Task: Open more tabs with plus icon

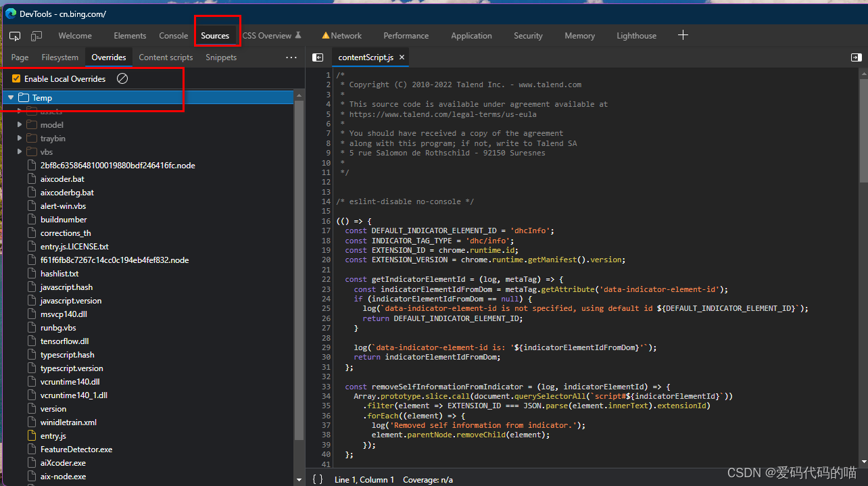Action: [683, 35]
